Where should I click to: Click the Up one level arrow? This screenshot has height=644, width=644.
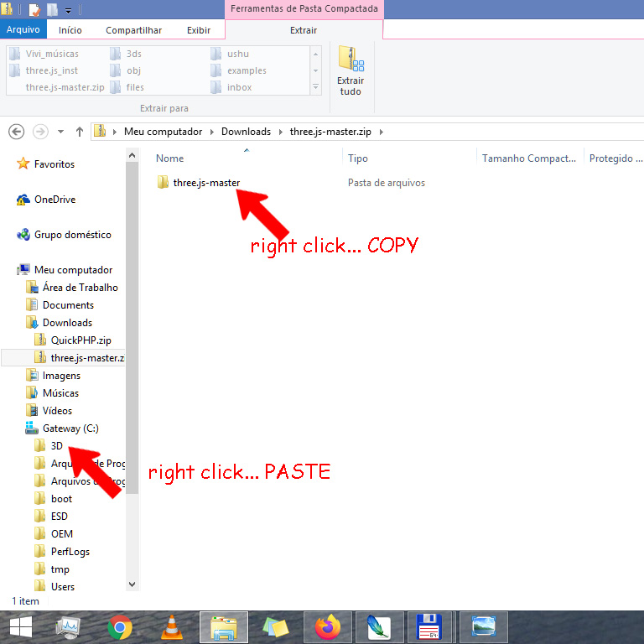coord(80,132)
